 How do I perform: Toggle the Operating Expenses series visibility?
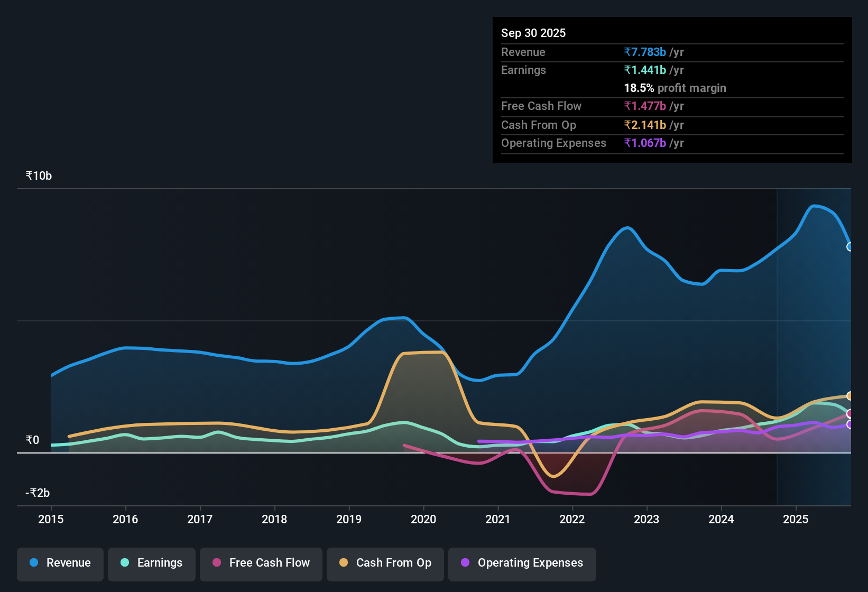[522, 563]
